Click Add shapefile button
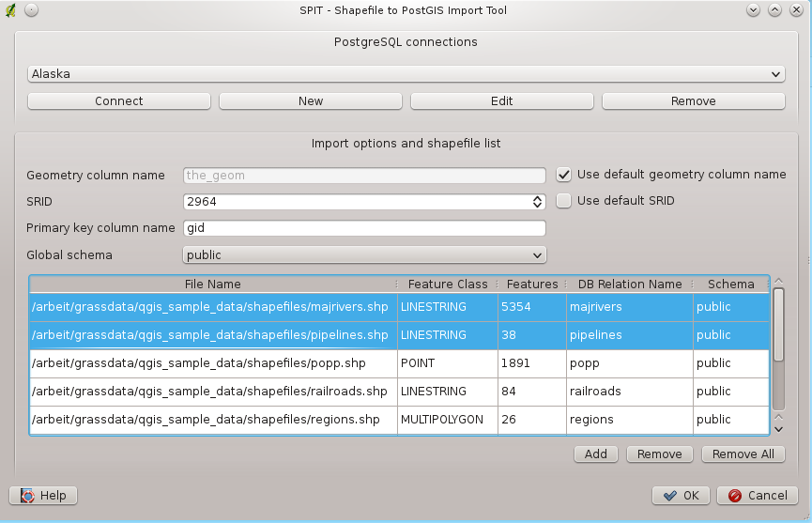Viewport: 812px width, 523px height. (x=595, y=454)
